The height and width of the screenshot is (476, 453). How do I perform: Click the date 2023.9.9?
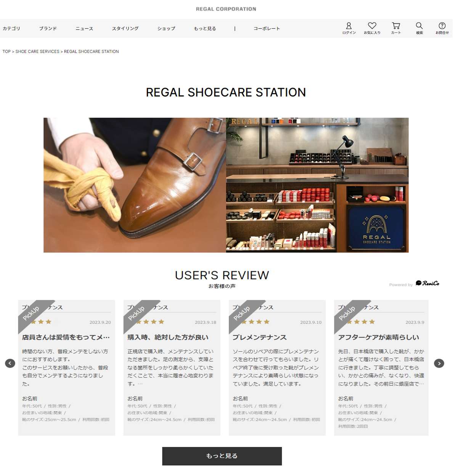coord(415,322)
